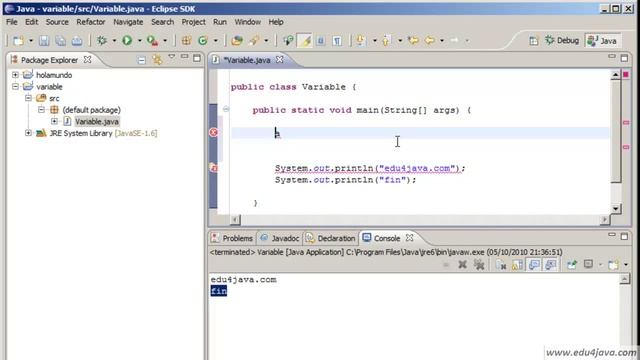Toggle Show Console on standard output change
This screenshot has height=360, width=640.
tap(534, 264)
